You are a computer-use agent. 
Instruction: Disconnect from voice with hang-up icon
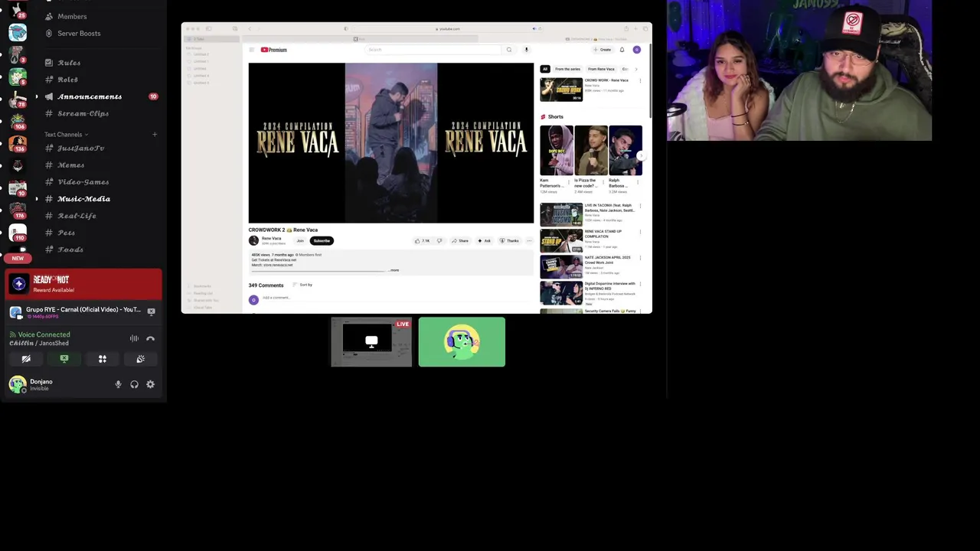150,338
